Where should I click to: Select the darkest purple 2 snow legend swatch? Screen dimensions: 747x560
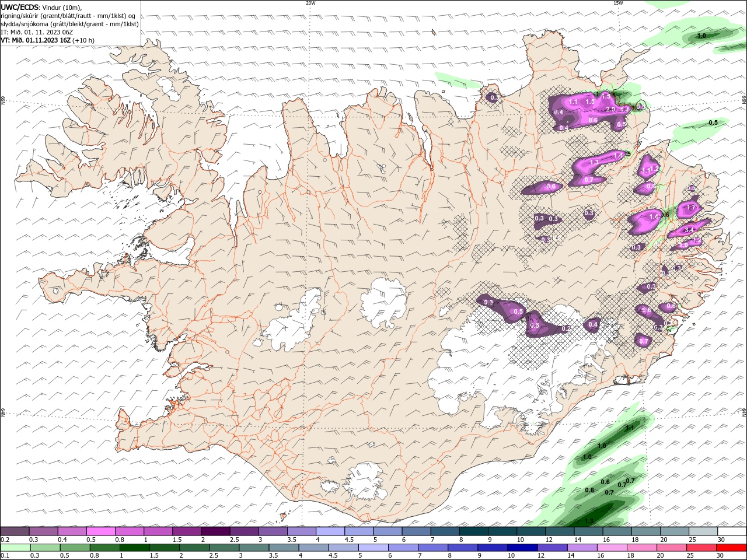215,531
